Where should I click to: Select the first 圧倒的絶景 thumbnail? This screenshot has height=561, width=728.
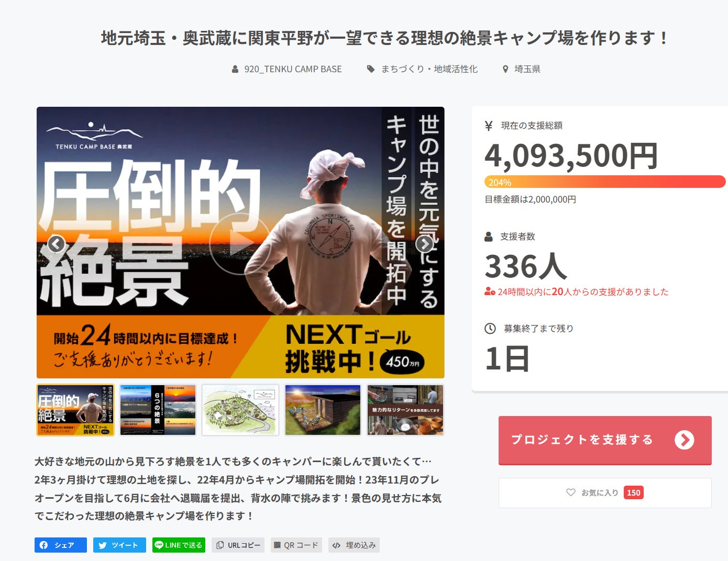[x=75, y=410]
